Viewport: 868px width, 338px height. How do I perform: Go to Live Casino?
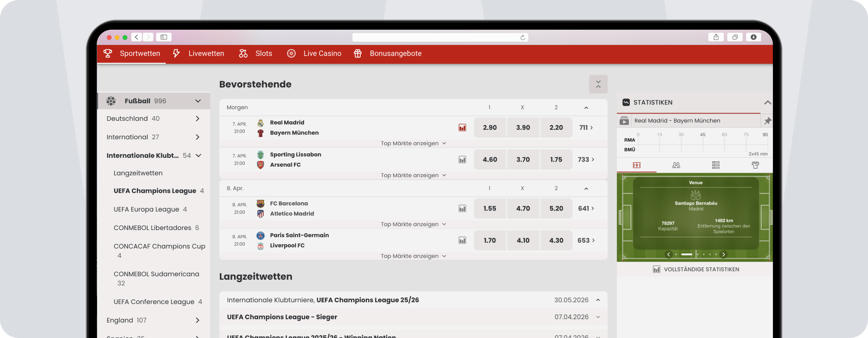(x=314, y=54)
